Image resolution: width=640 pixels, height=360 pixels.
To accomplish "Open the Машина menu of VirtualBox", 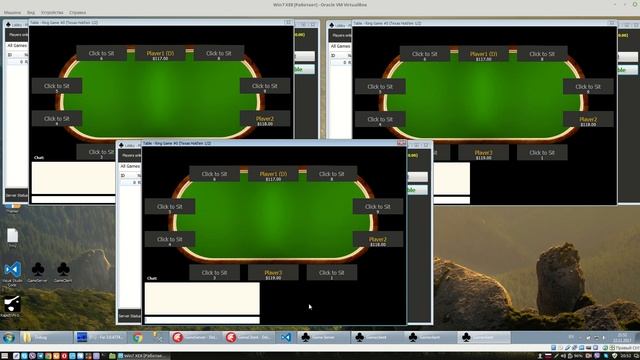I will [x=12, y=13].
